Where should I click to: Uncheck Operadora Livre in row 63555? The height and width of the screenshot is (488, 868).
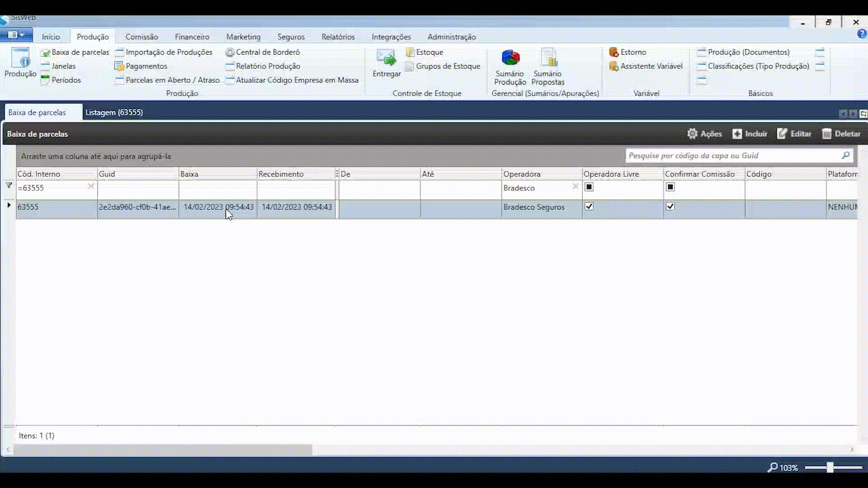coord(589,206)
